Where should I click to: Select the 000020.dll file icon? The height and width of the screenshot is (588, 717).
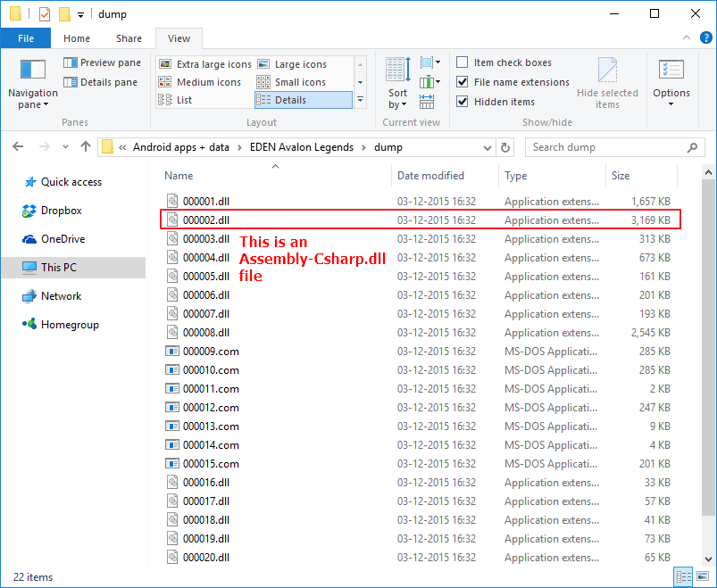pos(172,558)
